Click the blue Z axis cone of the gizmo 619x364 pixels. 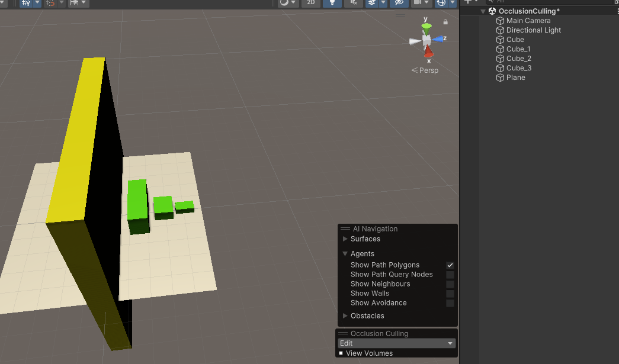point(438,39)
